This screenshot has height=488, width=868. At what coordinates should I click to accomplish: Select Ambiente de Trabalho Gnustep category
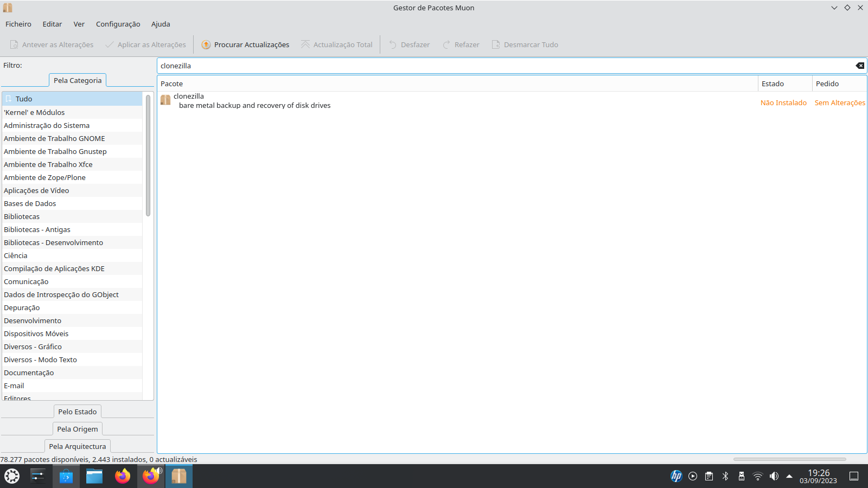[x=72, y=151]
